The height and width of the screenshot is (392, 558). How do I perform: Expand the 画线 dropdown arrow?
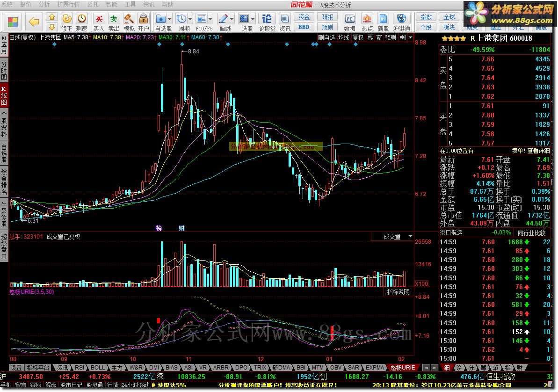pos(232,19)
